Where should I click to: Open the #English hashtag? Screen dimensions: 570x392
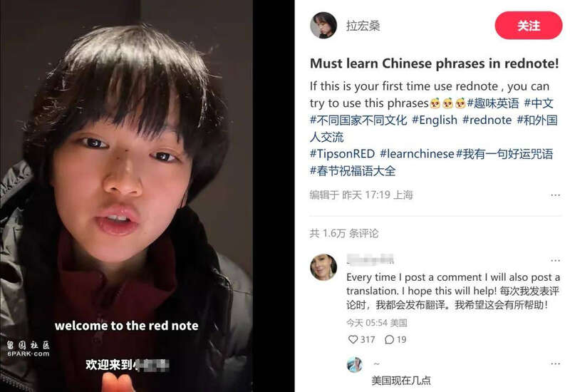click(x=435, y=120)
